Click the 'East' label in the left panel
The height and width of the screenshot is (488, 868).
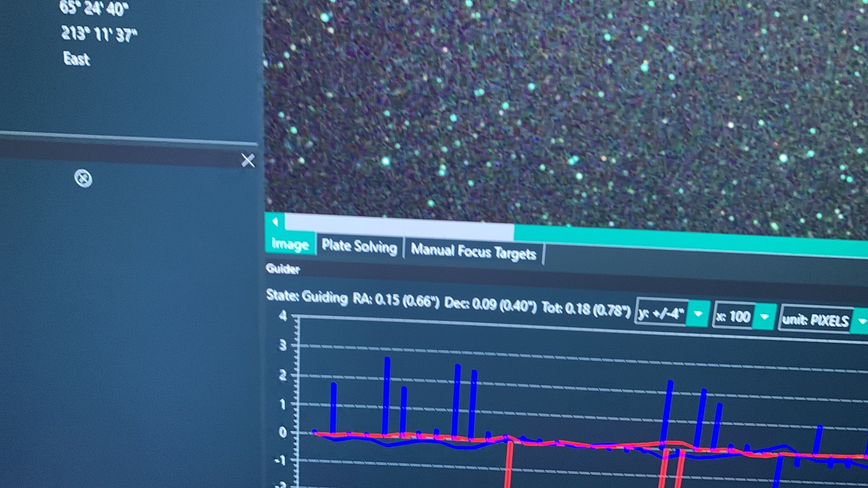tap(76, 59)
